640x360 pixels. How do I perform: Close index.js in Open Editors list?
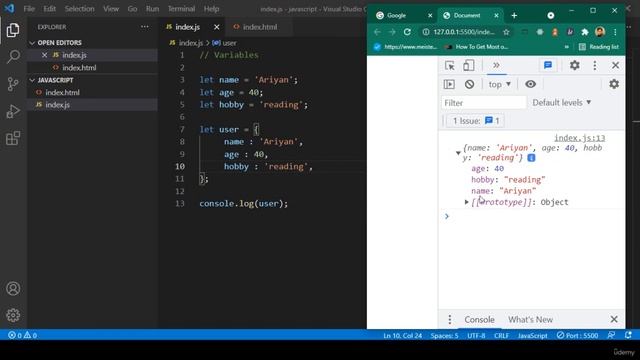pyautogui.click(x=44, y=55)
